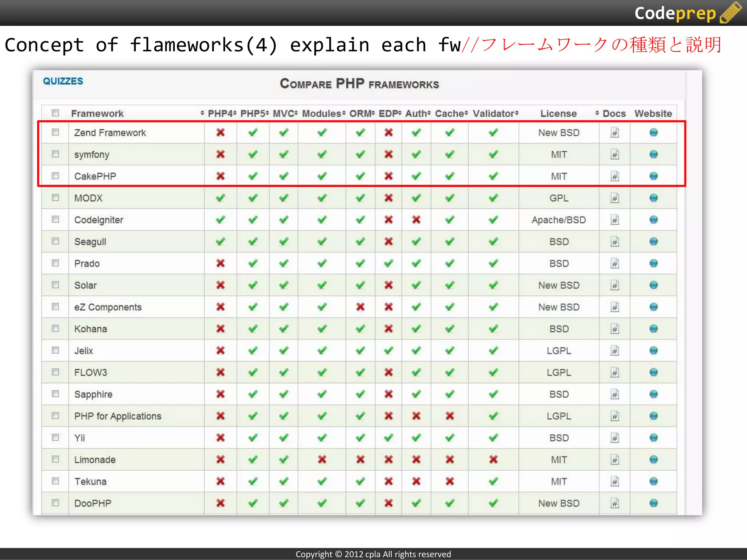Visit the Yii website globe icon
The image size is (747, 560).
[653, 437]
